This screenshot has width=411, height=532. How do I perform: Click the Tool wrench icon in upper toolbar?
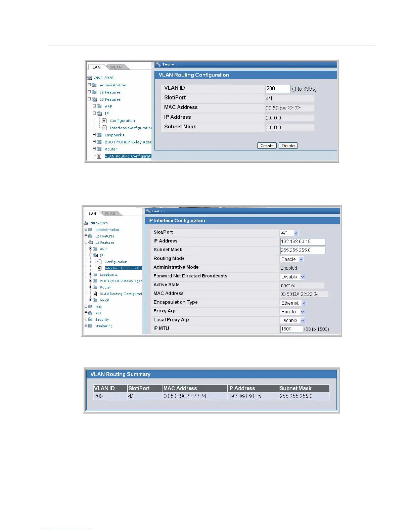[x=158, y=64]
